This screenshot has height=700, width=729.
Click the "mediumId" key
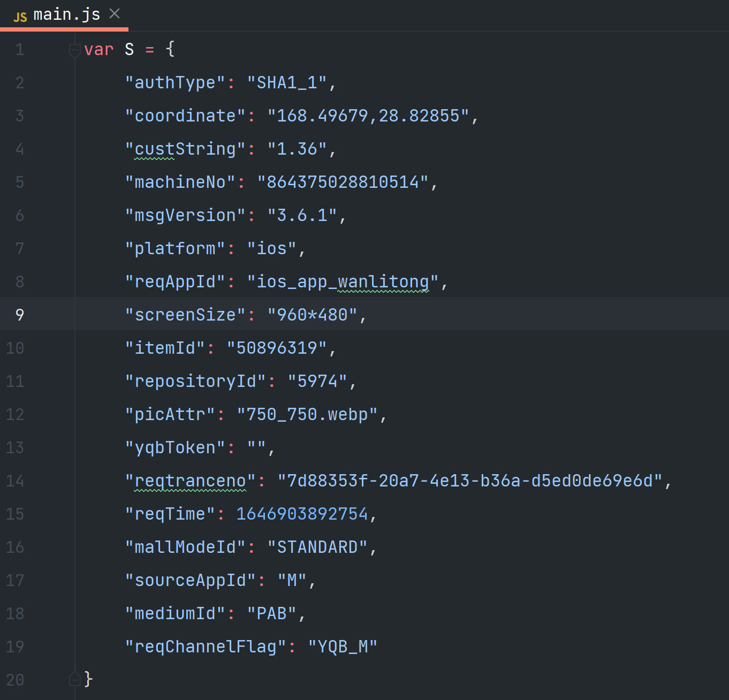coord(175,614)
